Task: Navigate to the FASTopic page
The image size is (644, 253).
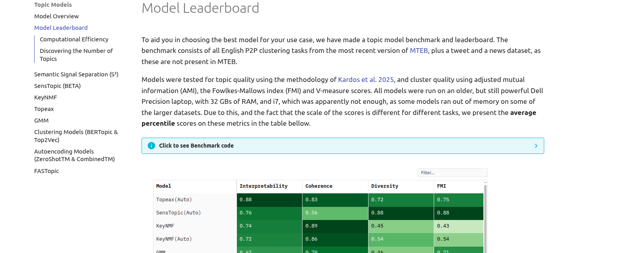Action: (47, 171)
